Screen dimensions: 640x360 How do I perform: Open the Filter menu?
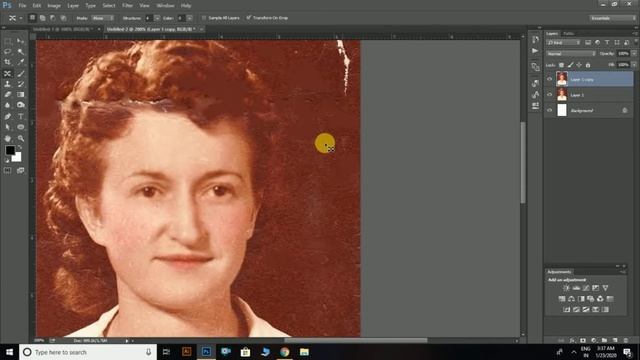pyautogui.click(x=128, y=6)
